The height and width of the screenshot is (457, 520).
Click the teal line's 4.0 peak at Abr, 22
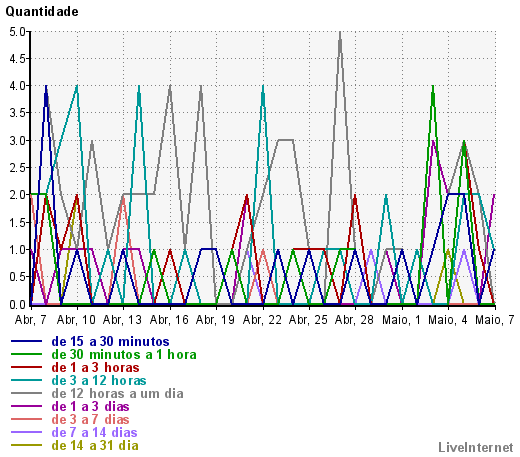click(263, 87)
